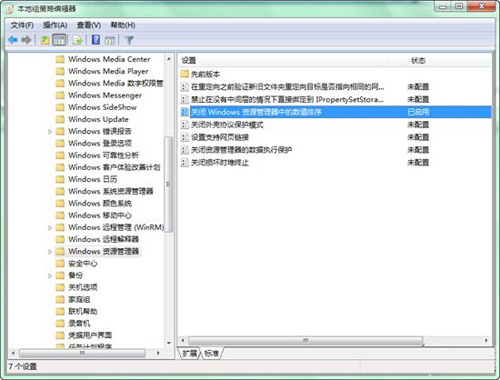This screenshot has width=500, height=380.
Task: Select the IPropertySetStorage binding policy row
Action: (336, 99)
